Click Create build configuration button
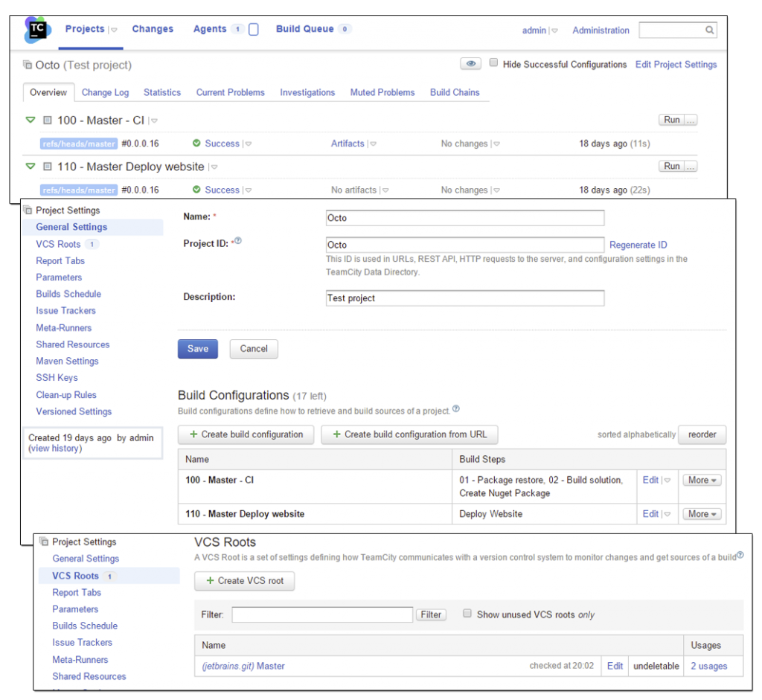The width and height of the screenshot is (762, 700). [246, 434]
